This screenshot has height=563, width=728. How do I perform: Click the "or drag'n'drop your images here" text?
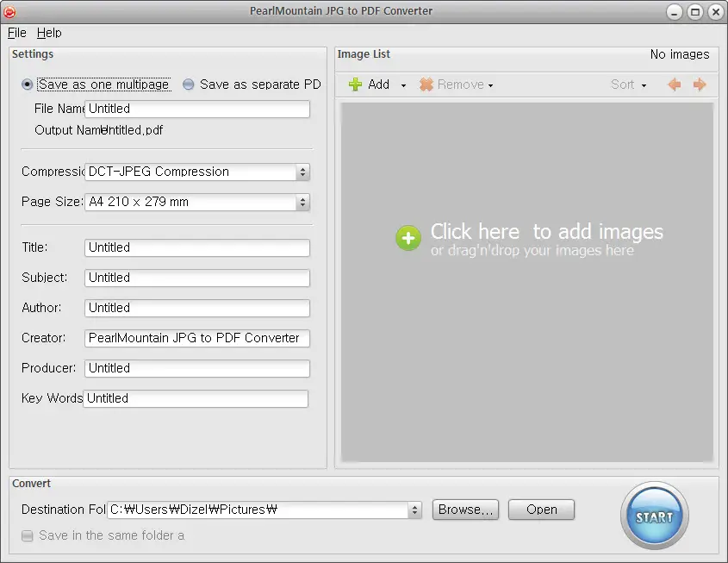pos(532,251)
